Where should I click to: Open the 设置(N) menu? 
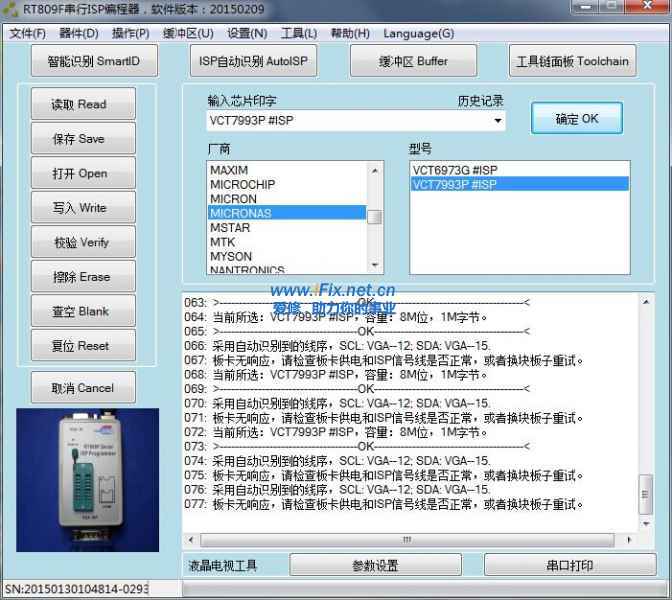click(x=247, y=33)
